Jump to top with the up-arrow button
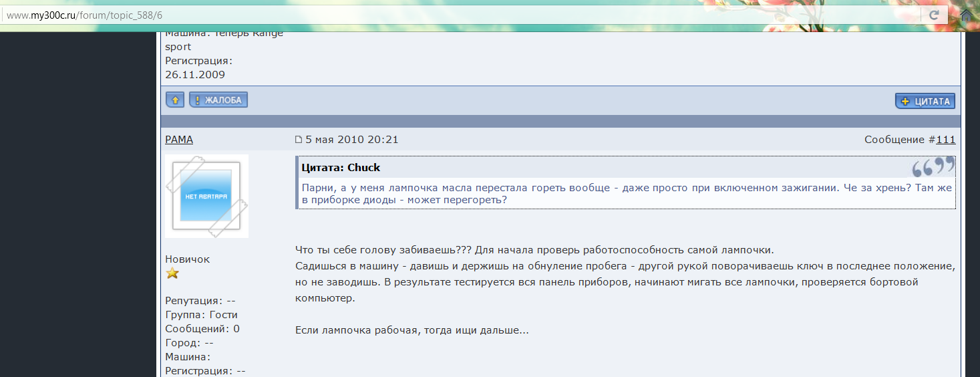 tap(175, 100)
